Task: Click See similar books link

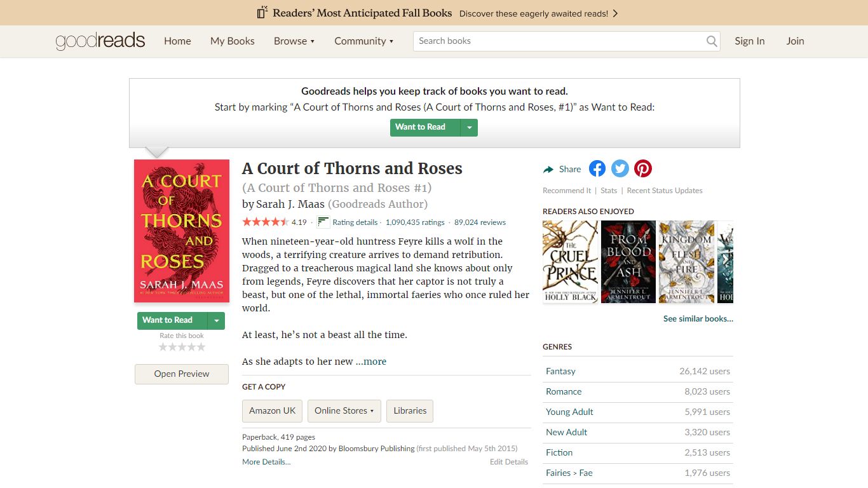Action: 698,319
